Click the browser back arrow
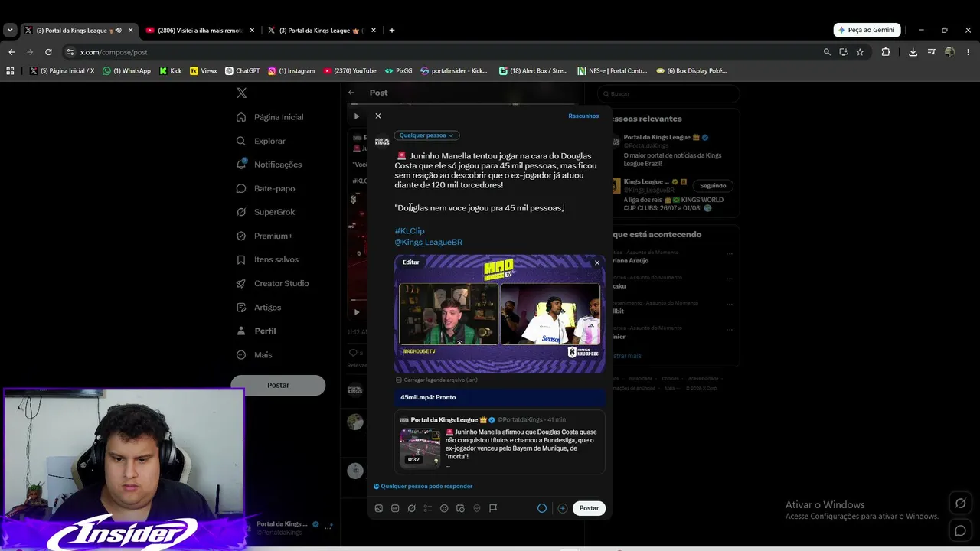Viewport: 980px width, 551px height. tap(11, 52)
